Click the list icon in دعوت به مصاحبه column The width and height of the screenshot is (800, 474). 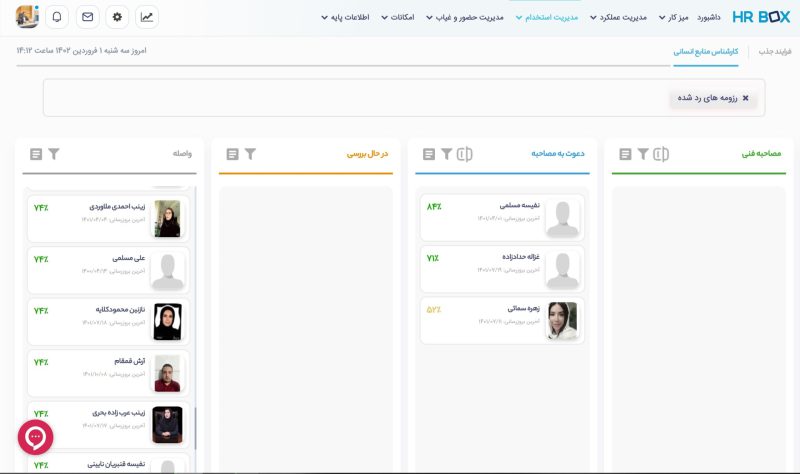429,154
